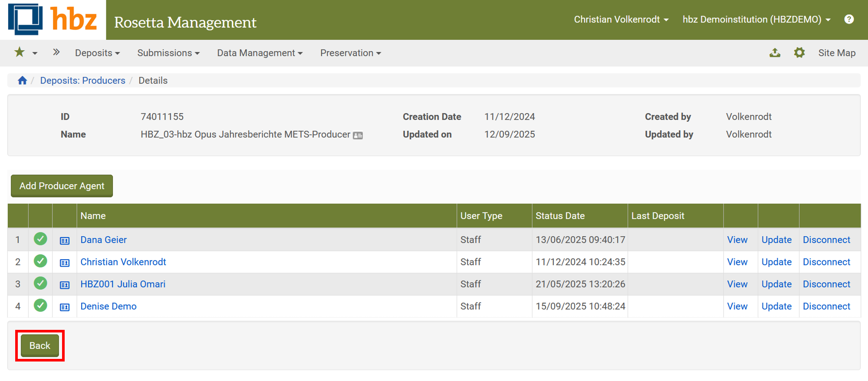
Task: Click the contact card icon beside Dana Geier
Action: click(65, 241)
